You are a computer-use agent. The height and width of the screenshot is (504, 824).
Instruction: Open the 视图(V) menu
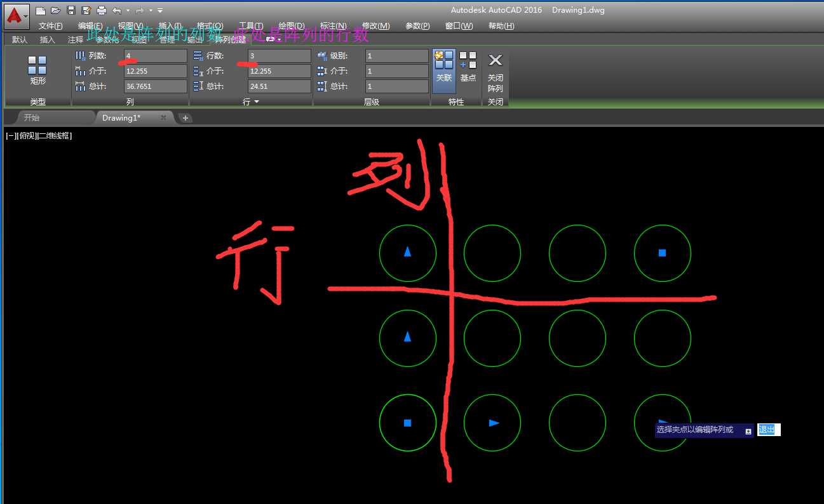pos(130,26)
